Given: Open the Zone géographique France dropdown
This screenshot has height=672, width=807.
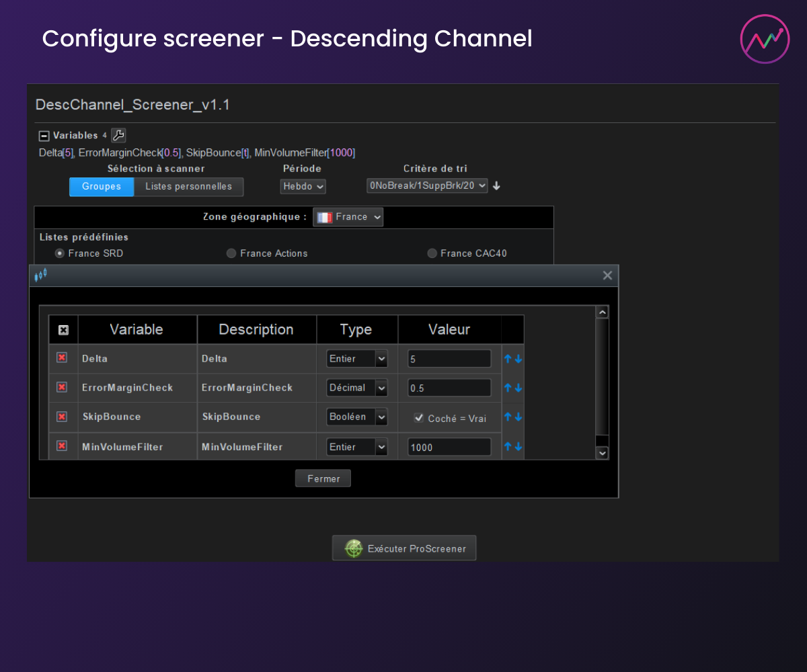Looking at the screenshot, I should pyautogui.click(x=348, y=217).
